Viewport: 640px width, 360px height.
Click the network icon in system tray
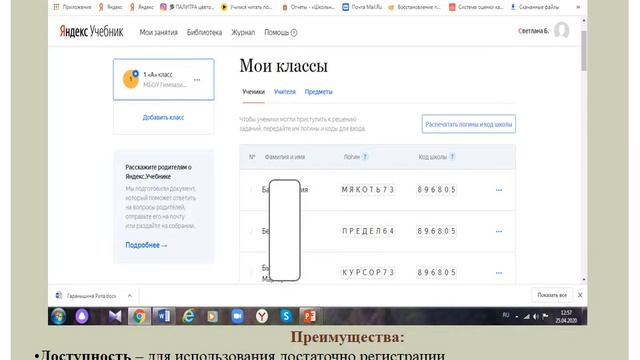527,316
